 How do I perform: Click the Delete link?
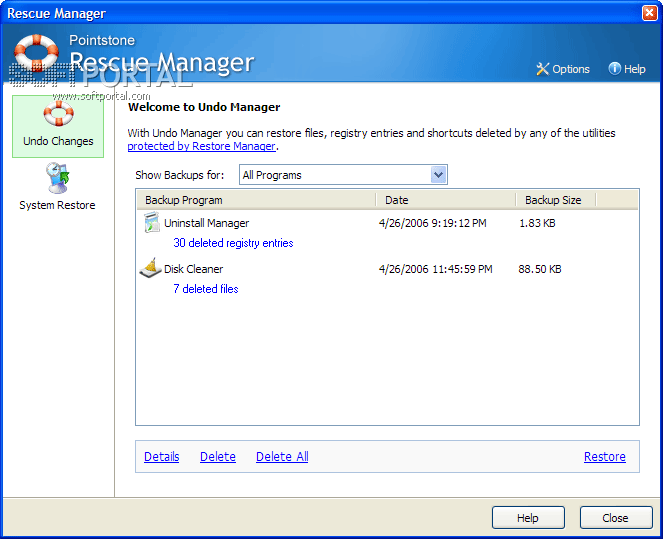click(x=218, y=457)
